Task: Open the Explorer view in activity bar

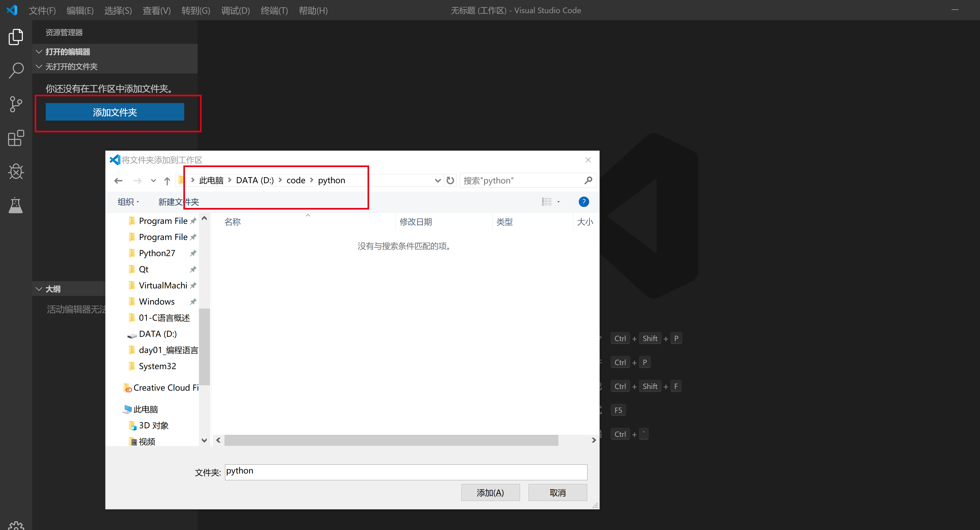Action: click(x=16, y=37)
